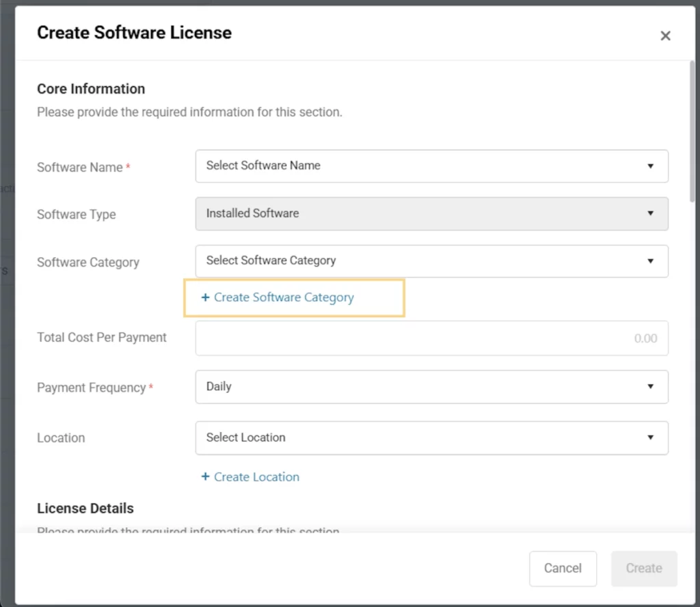Click the arrow on Software Name dropdown

pos(650,166)
